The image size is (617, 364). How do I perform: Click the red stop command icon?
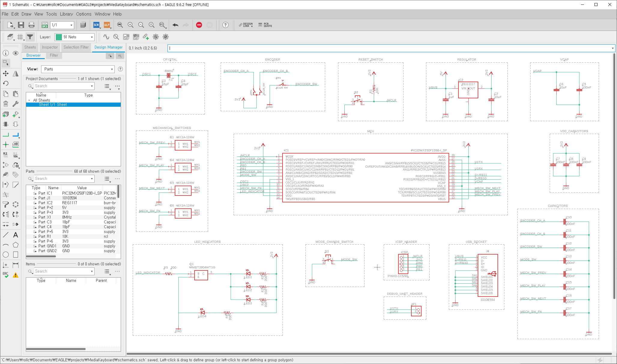point(199,25)
